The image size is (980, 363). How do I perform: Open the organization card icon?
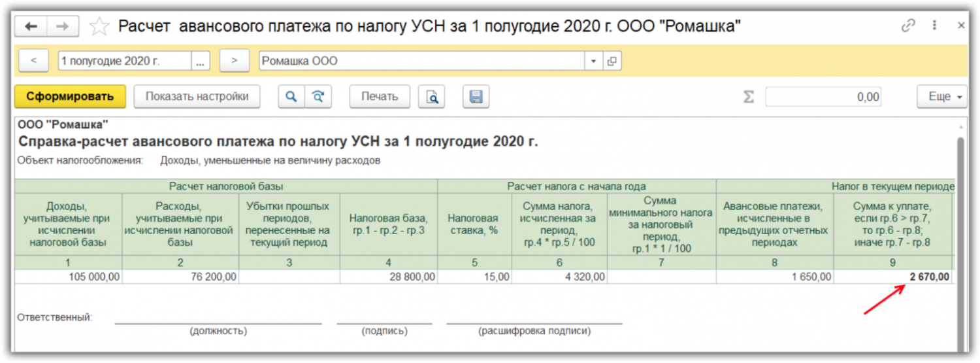click(612, 61)
